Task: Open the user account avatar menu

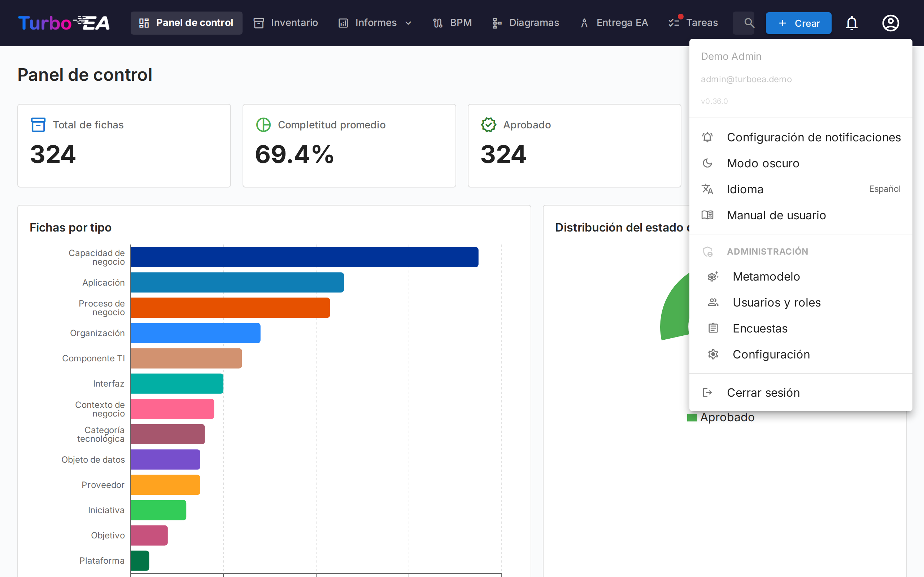Action: 890,23
